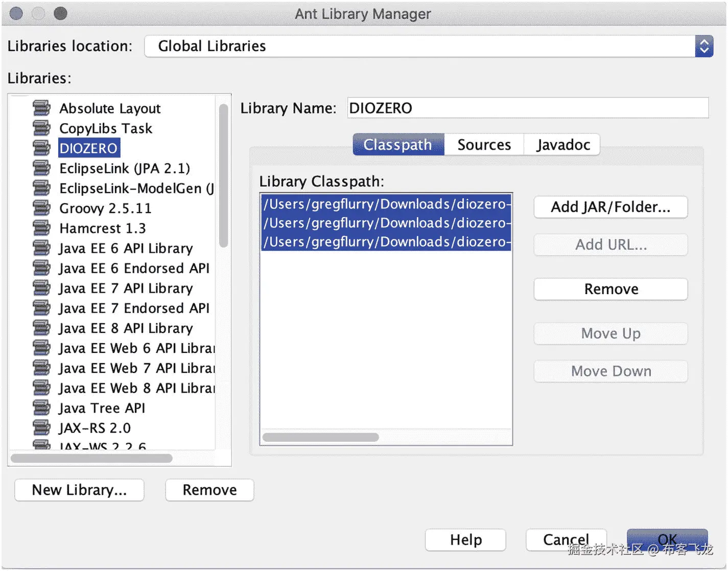Click the Java EE Web 7 API icon
The height and width of the screenshot is (571, 728).
tap(41, 368)
